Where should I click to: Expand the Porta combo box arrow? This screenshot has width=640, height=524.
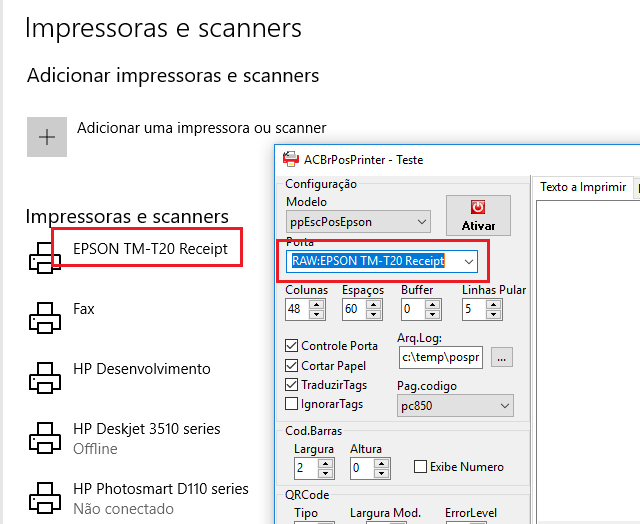coord(469,261)
